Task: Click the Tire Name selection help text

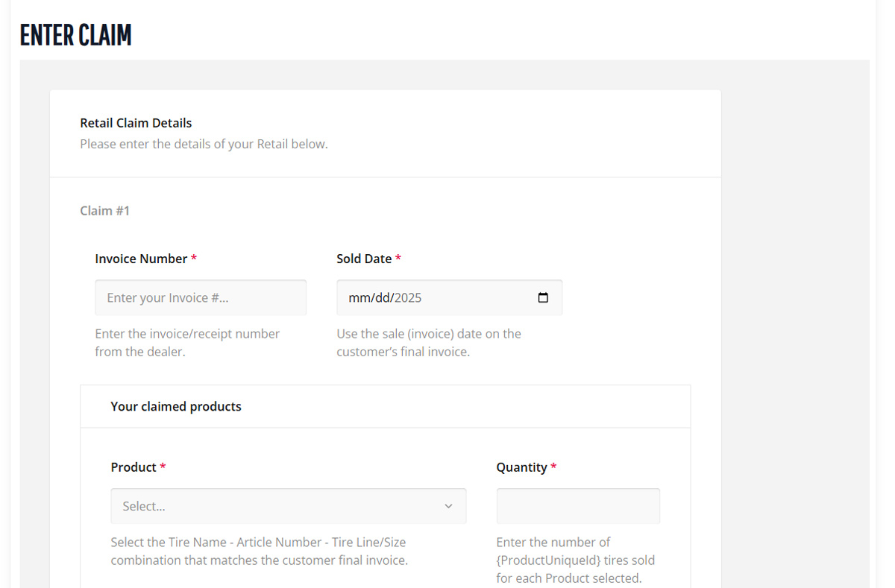Action: pos(259,551)
